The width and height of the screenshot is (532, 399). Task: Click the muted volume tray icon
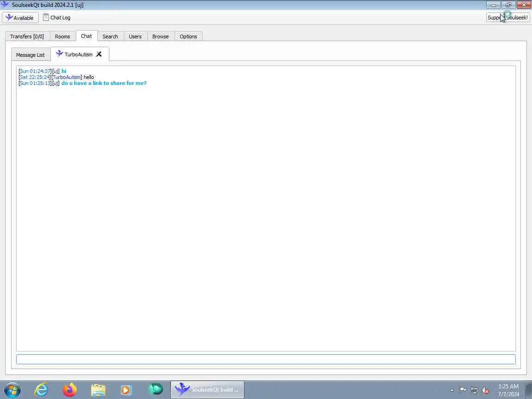(485, 391)
